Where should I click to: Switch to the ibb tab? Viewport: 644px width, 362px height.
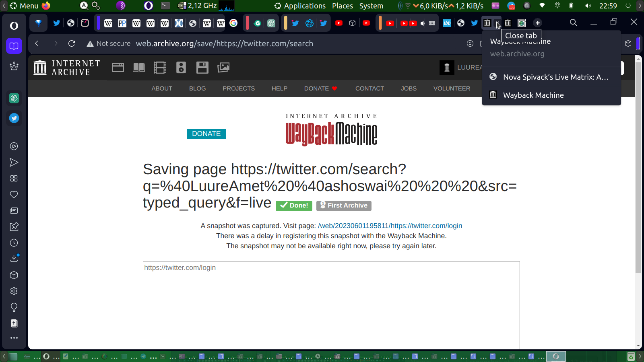tap(447, 23)
